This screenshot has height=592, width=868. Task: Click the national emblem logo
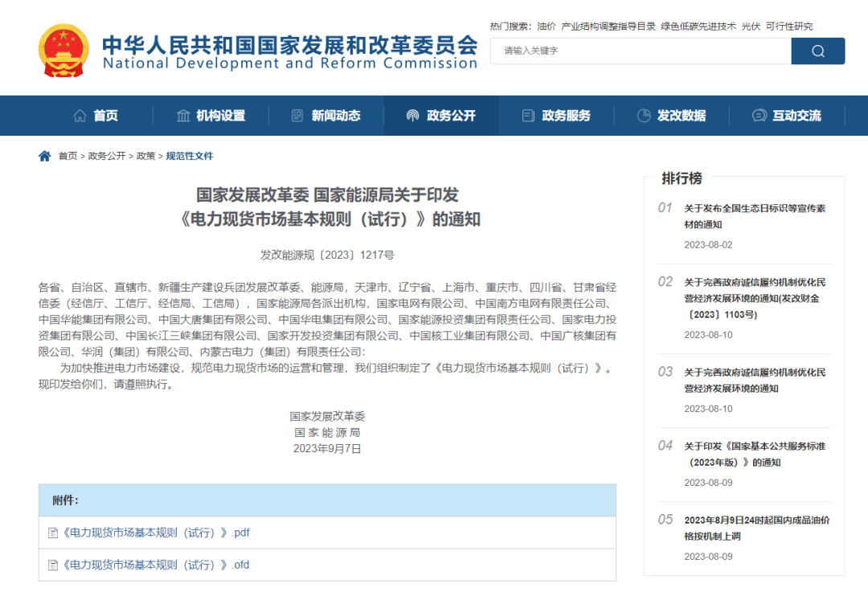click(63, 50)
